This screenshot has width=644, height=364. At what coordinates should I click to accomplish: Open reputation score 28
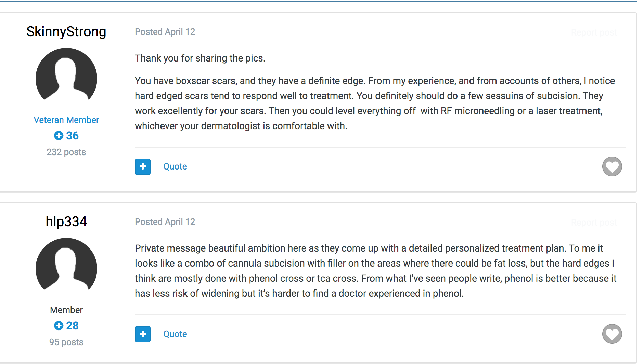[x=73, y=326]
